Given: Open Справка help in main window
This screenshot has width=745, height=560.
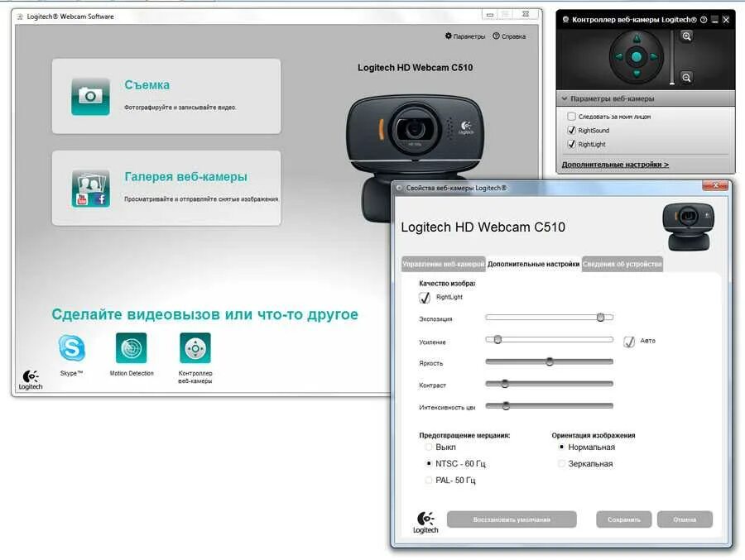Looking at the screenshot, I should (509, 36).
